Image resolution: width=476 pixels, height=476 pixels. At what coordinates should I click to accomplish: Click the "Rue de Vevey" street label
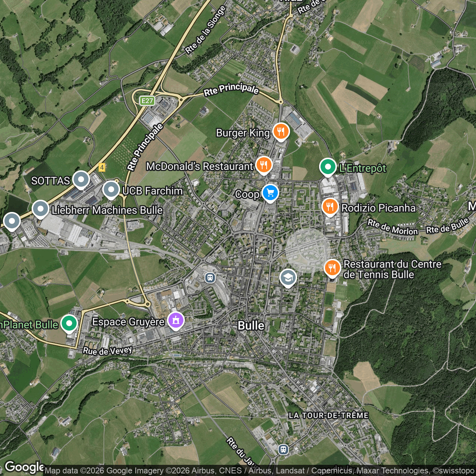tap(107, 350)
